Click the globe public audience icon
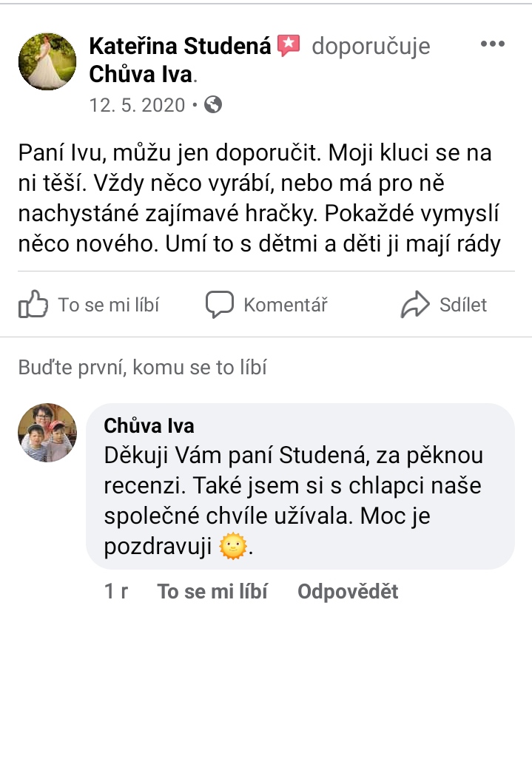This screenshot has width=532, height=776. [213, 105]
